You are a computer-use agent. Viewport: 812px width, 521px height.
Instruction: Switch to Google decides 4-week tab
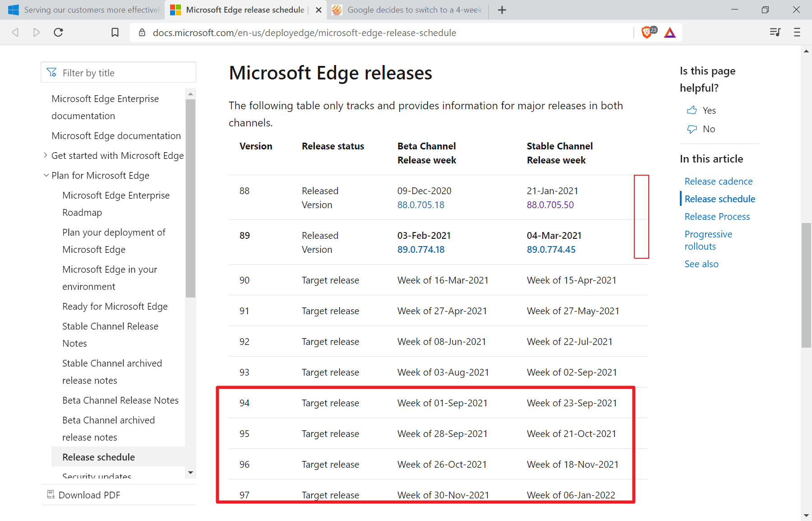[x=408, y=10]
